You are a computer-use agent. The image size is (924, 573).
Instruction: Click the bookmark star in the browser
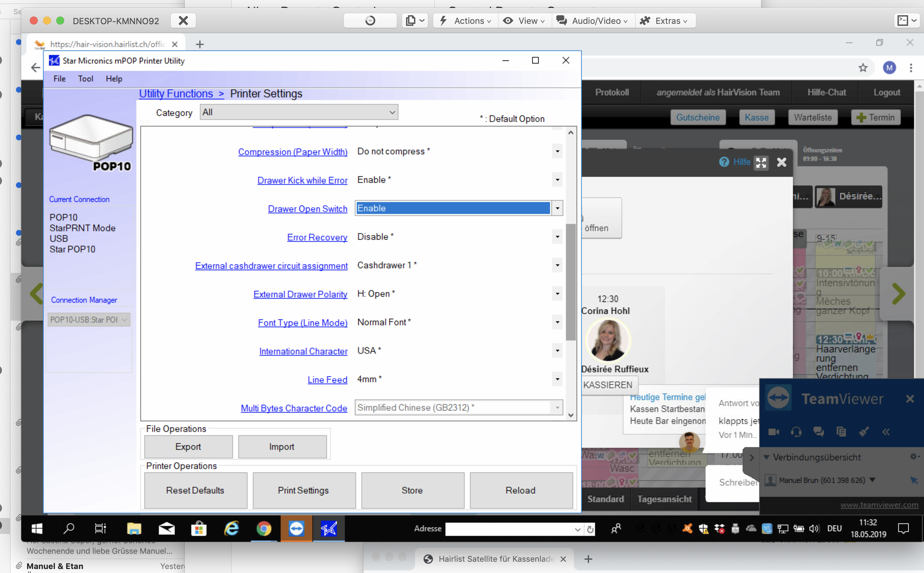[x=863, y=68]
